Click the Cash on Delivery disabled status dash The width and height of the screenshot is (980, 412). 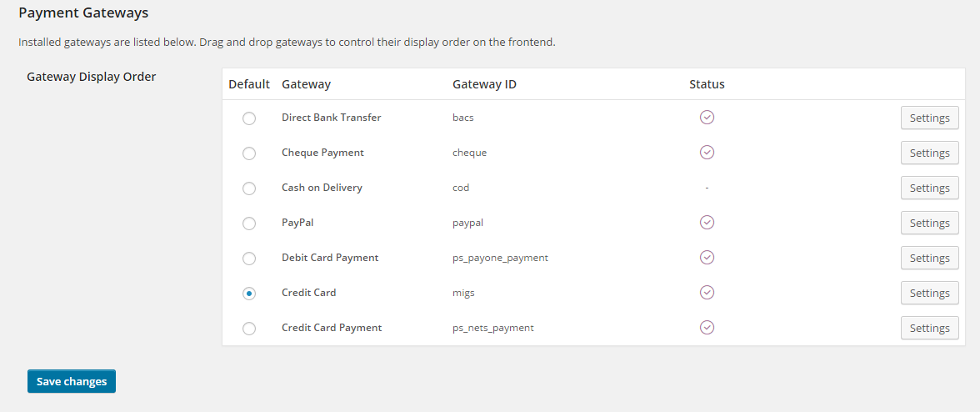(x=707, y=188)
